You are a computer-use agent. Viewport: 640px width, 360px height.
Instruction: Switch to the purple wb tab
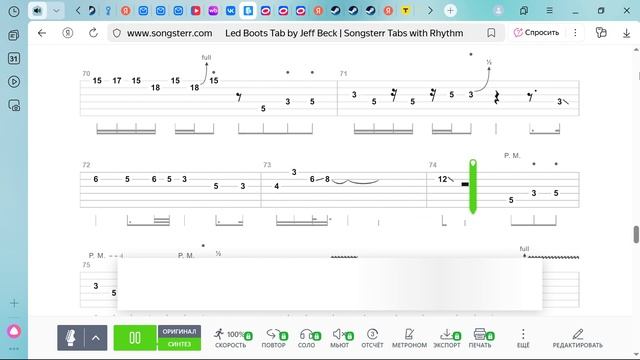coord(213,11)
